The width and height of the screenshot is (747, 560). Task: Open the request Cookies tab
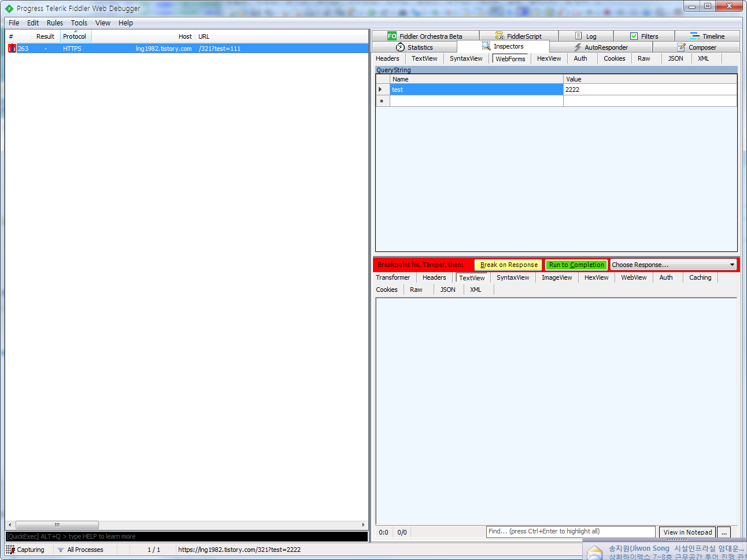click(615, 58)
